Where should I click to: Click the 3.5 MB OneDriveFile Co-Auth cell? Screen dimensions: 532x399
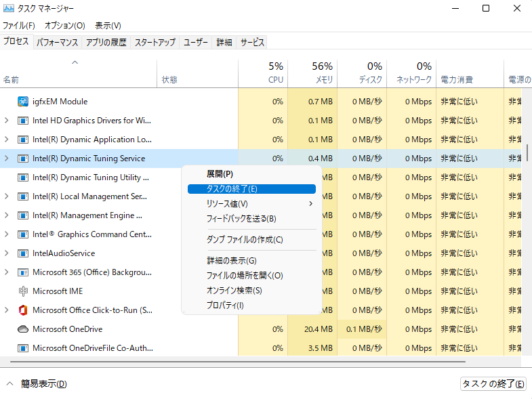[x=312, y=348]
